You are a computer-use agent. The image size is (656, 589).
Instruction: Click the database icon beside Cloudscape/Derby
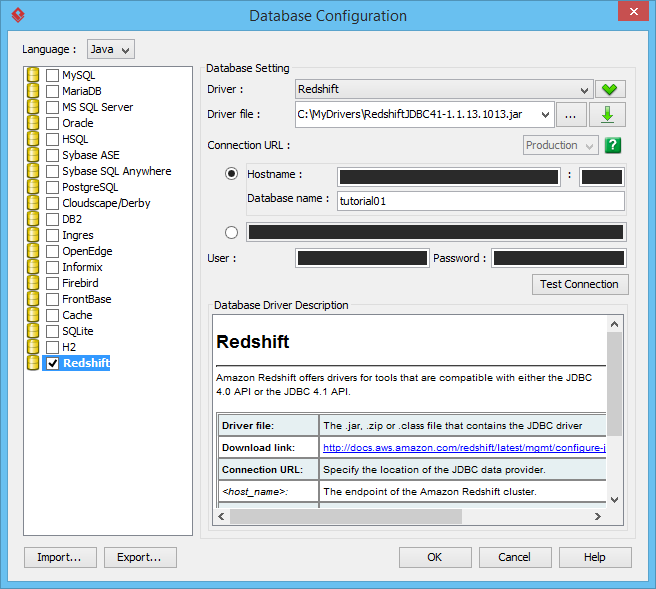click(33, 203)
